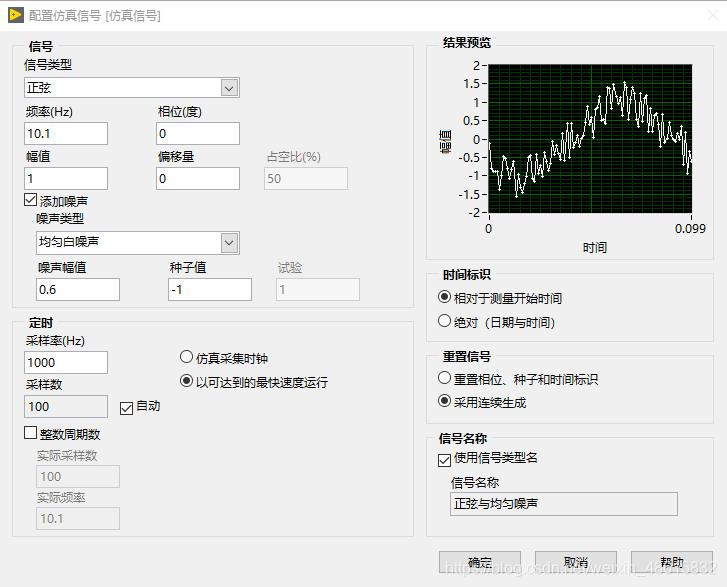Click the 帮助 button

672,562
